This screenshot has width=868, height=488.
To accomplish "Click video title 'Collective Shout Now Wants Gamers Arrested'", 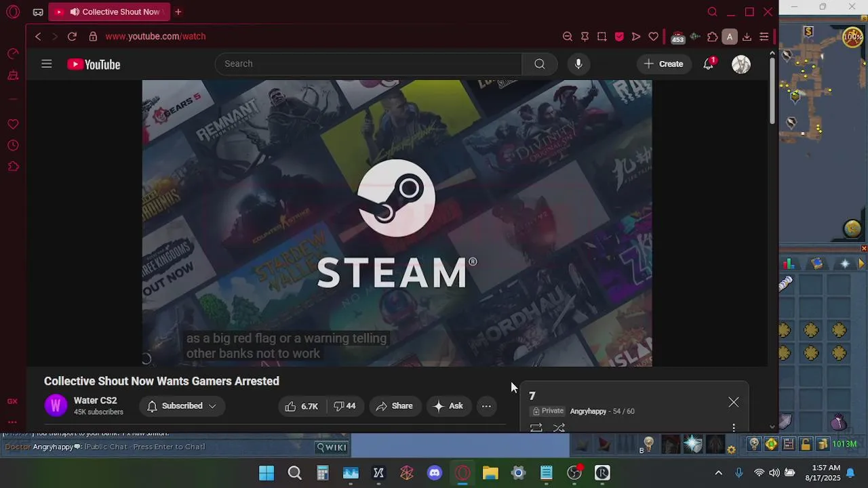I will pos(161,381).
